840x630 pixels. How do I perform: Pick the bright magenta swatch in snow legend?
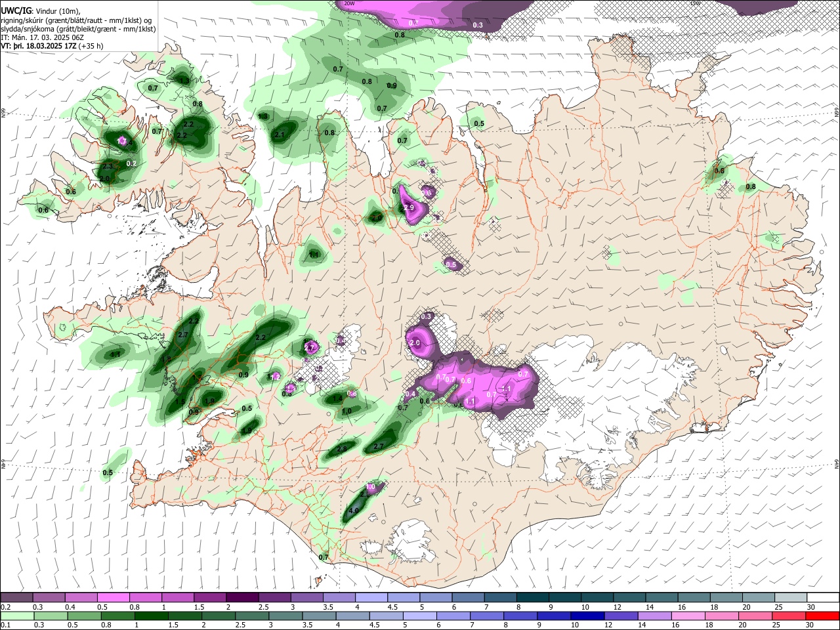(113, 597)
